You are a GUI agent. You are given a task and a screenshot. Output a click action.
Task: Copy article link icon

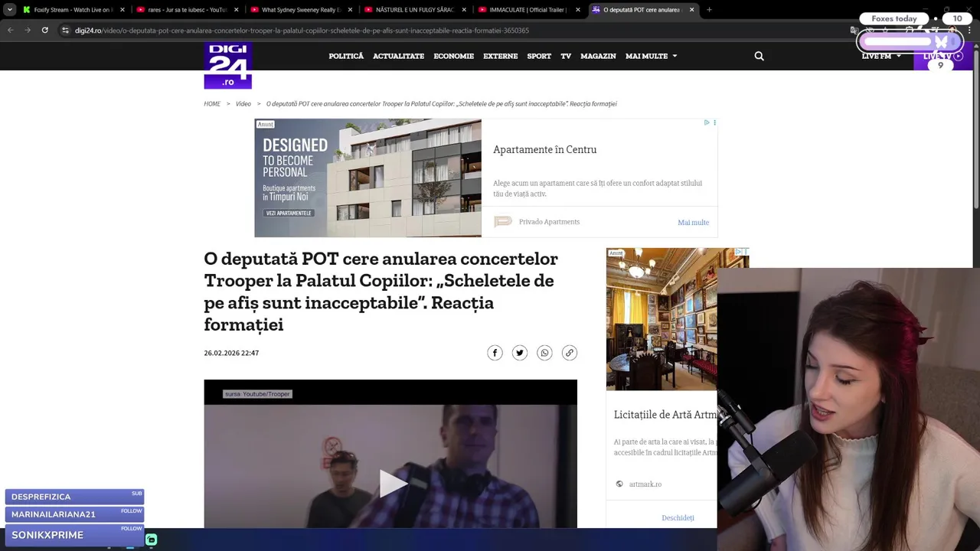point(569,353)
